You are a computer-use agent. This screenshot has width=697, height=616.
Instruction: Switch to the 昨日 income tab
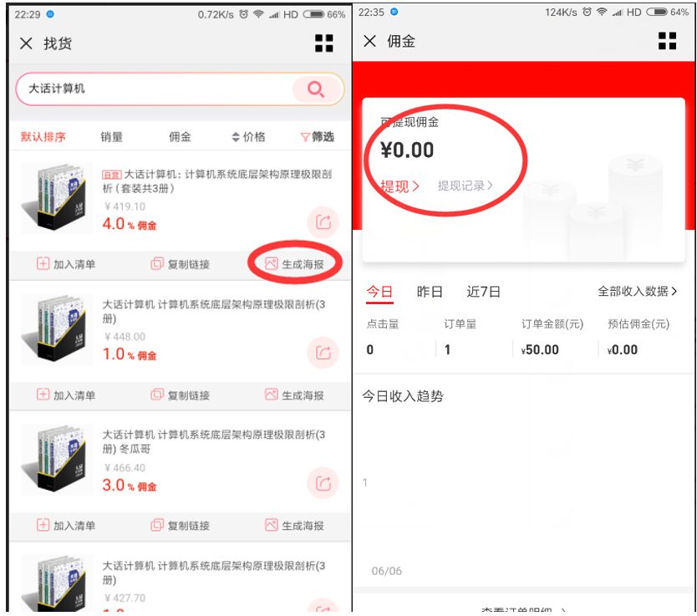(x=430, y=292)
